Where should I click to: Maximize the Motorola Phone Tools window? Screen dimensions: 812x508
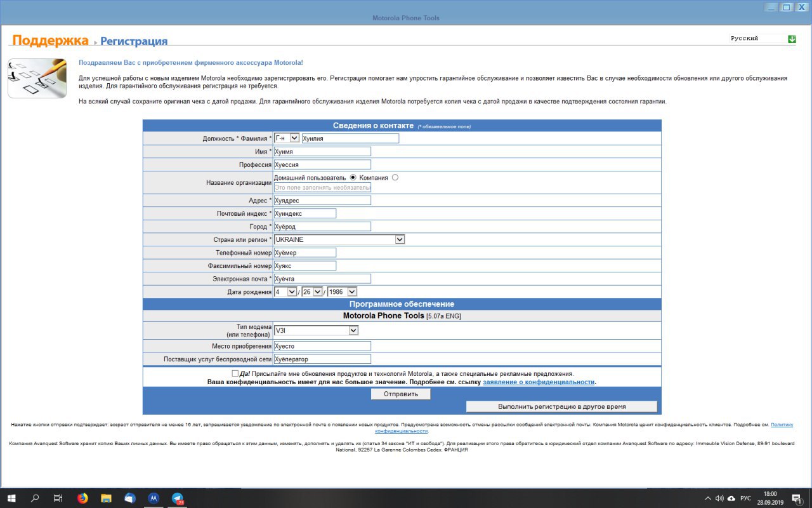coord(786,7)
